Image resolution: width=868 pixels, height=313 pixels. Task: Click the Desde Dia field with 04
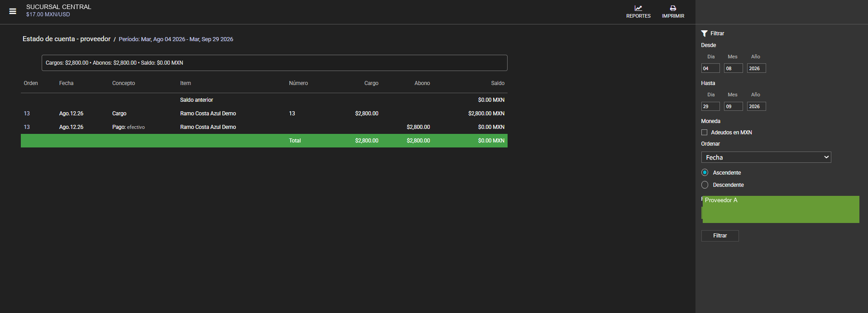pos(710,68)
